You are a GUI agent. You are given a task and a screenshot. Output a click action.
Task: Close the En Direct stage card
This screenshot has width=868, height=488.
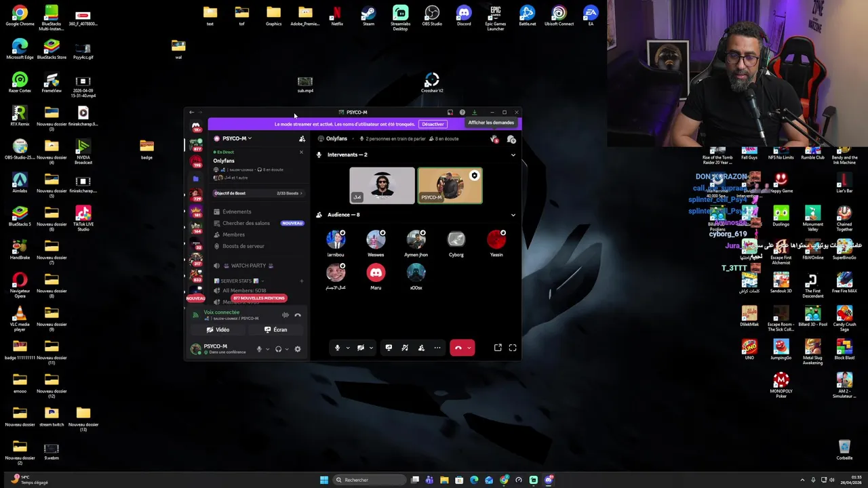pyautogui.click(x=301, y=152)
